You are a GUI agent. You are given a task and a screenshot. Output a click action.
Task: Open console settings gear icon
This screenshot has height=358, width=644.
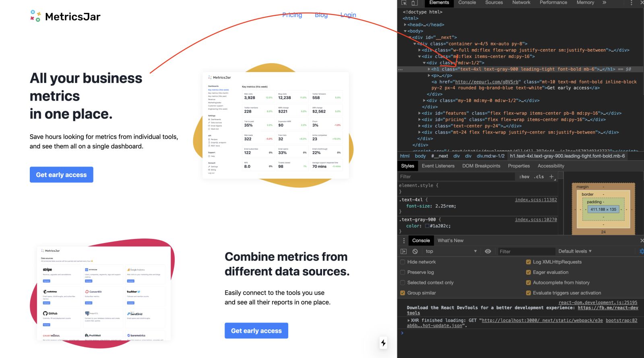(x=641, y=251)
